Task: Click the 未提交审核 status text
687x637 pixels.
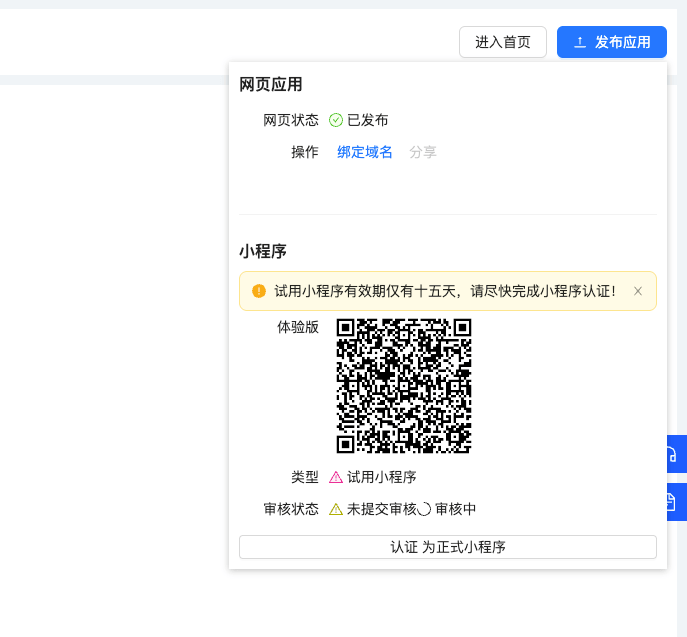Action: 382,509
